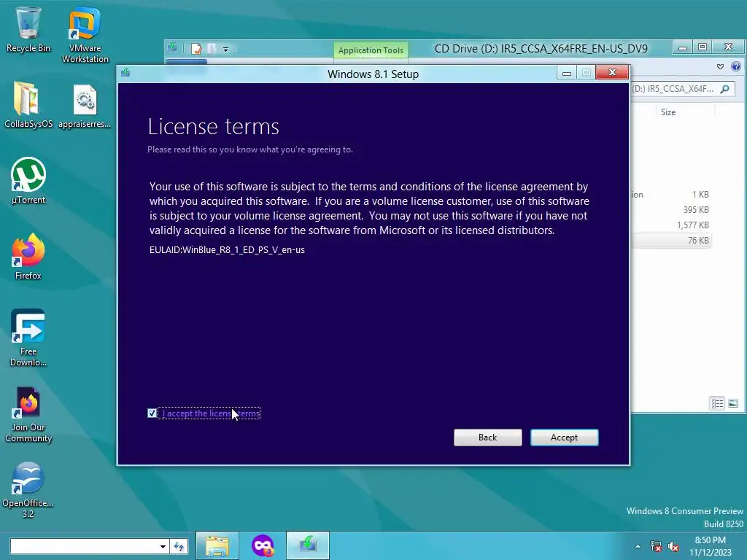Select the Free Download Manager desktop shortcut
Screen dimensions: 747x560
[28, 338]
